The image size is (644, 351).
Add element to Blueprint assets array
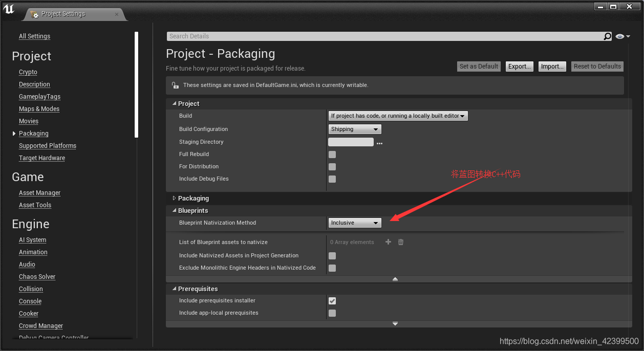pos(388,242)
